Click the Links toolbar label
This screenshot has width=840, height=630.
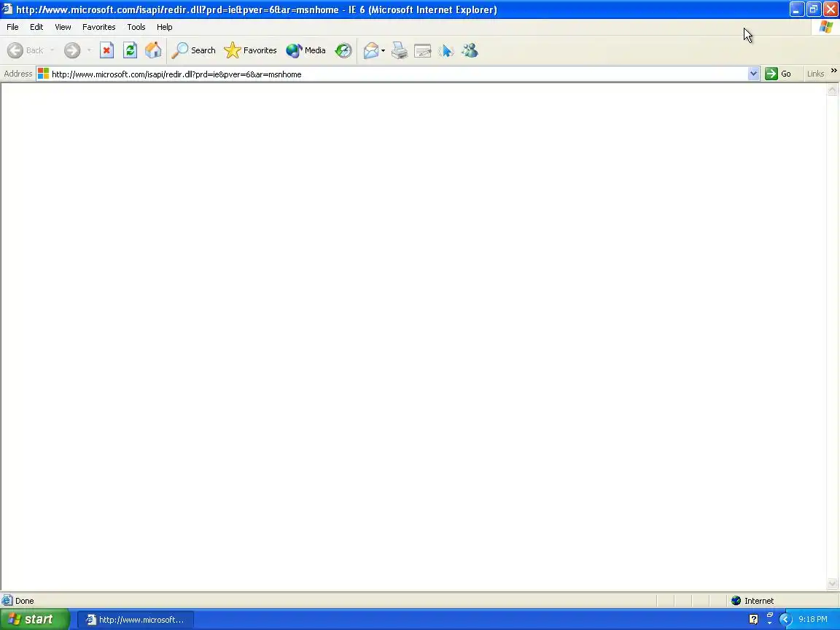pos(815,74)
